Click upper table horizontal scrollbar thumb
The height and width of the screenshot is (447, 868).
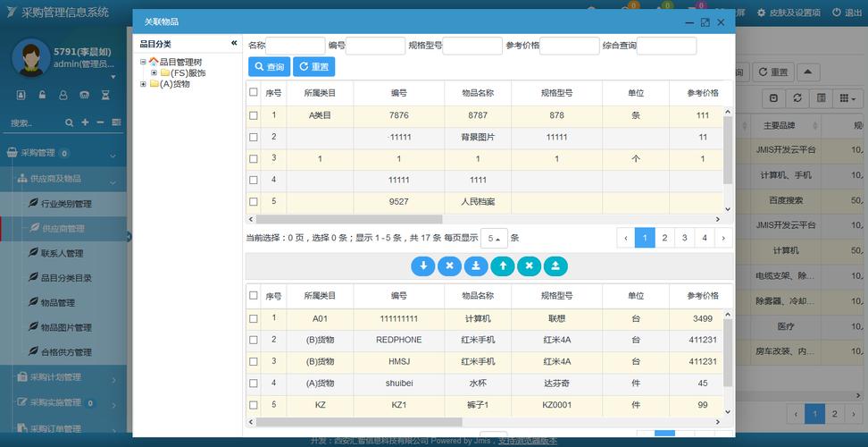[349, 219]
